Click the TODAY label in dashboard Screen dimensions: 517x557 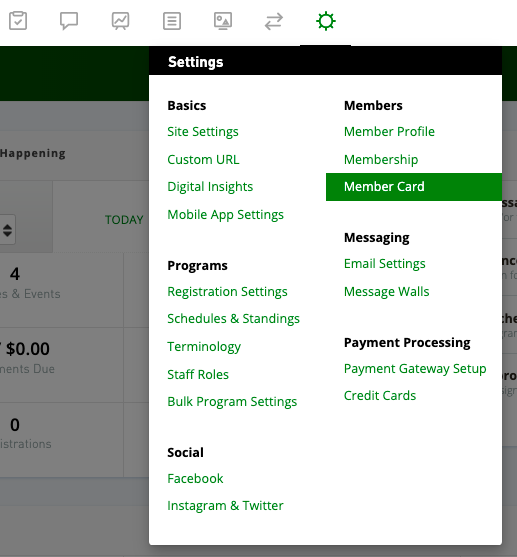[x=124, y=220]
